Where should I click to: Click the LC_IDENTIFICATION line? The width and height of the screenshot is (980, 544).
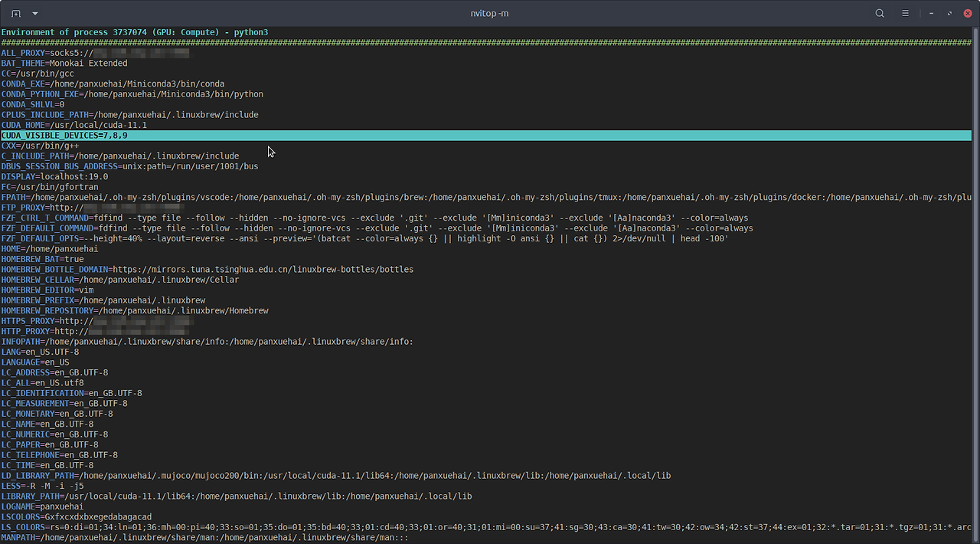[x=71, y=392]
